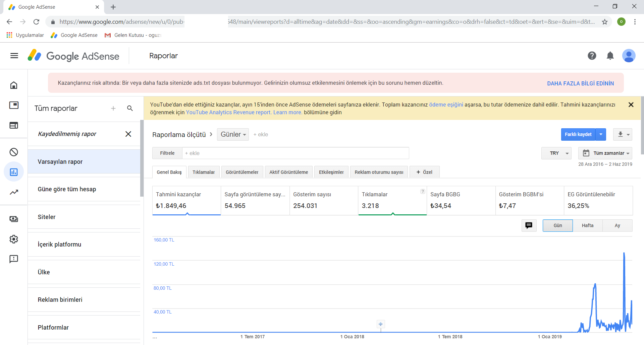Switch chart granularity to Gün

coord(557,225)
